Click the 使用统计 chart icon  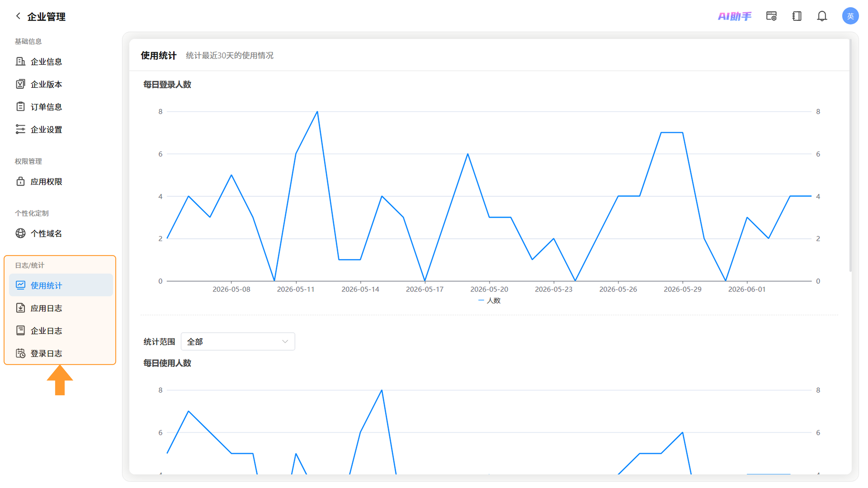click(x=20, y=285)
